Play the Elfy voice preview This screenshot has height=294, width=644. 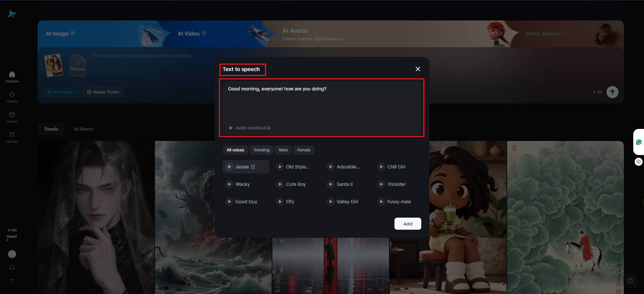pos(280,202)
